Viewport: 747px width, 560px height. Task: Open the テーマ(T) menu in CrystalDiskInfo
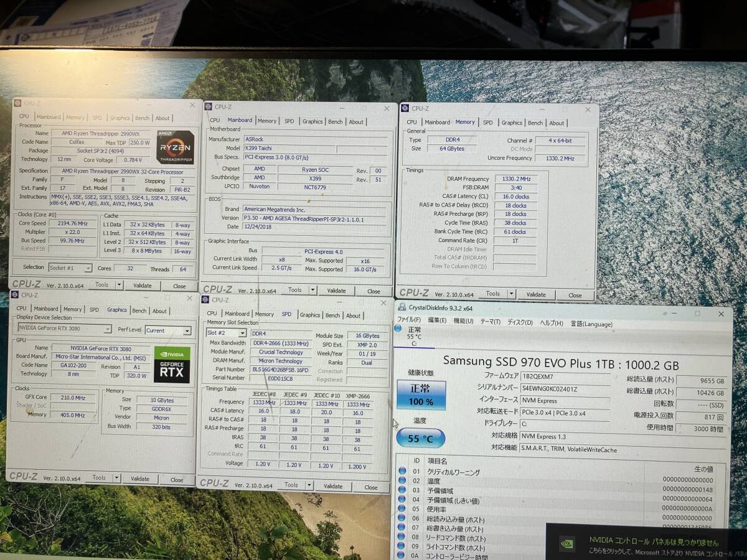[x=490, y=322]
